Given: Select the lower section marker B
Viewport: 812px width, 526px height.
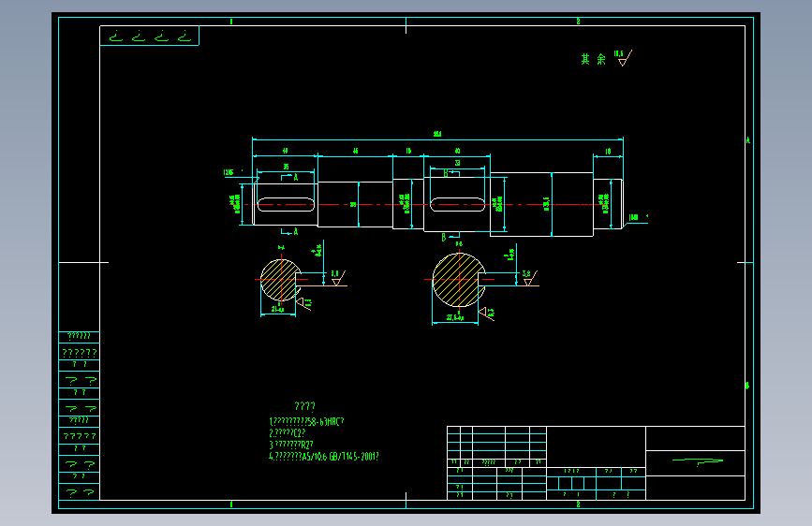Looking at the screenshot, I should pyautogui.click(x=444, y=237).
